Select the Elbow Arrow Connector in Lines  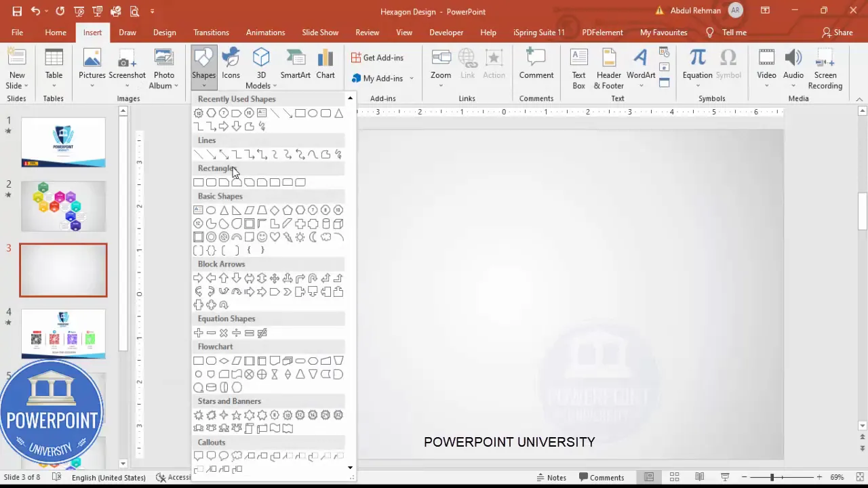coord(249,155)
